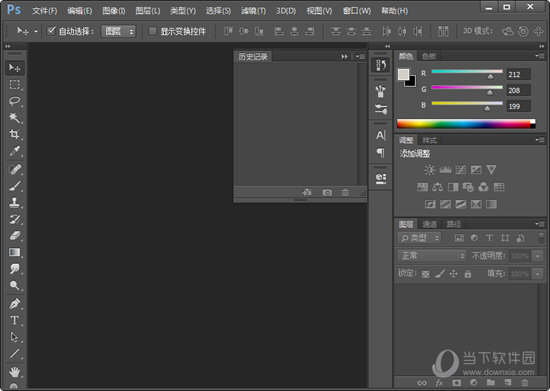Open the 文件(F) menu

tap(45, 11)
